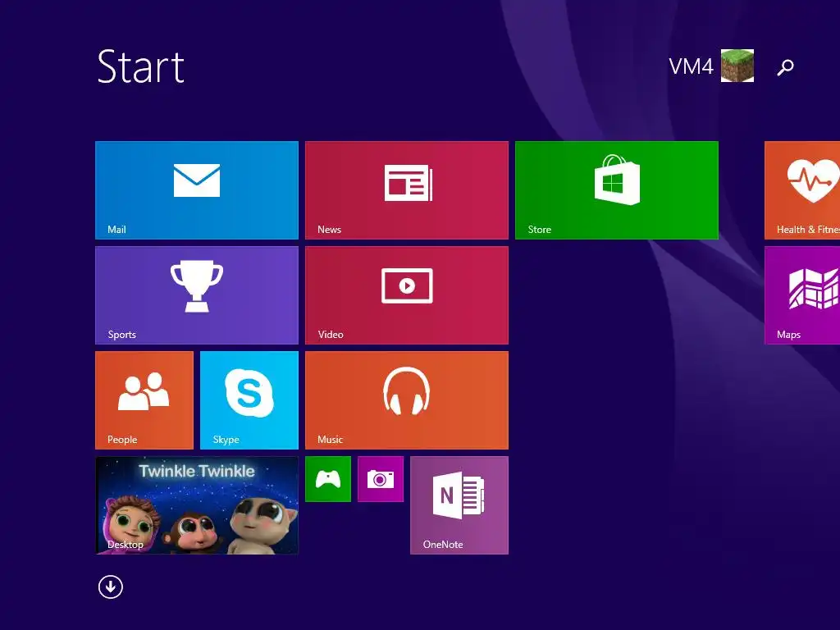Open the Music tile
The height and width of the screenshot is (630, 840).
[x=407, y=400]
